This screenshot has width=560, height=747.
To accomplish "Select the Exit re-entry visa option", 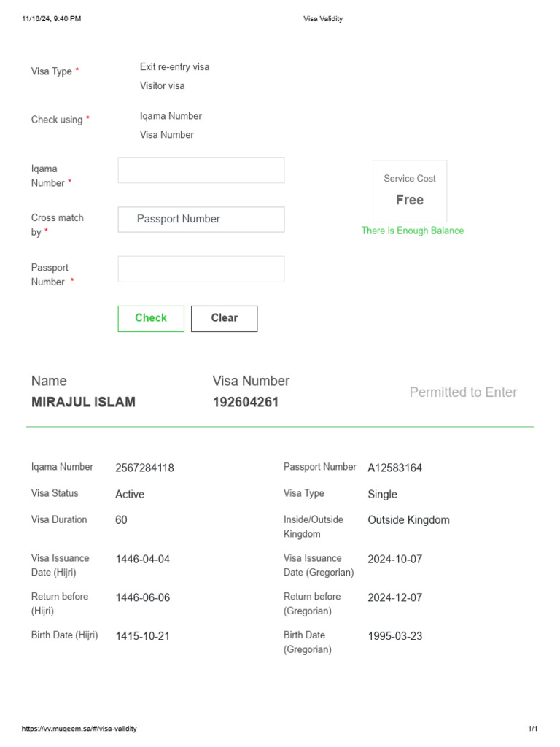I will (174, 67).
